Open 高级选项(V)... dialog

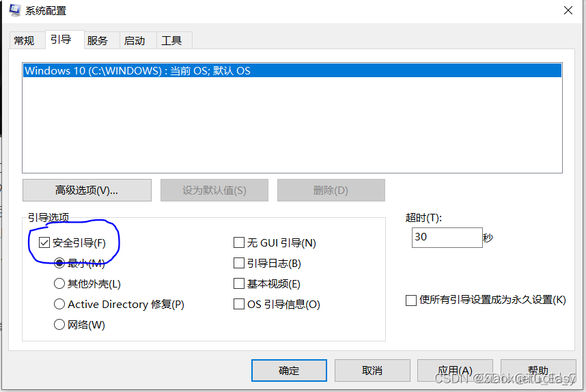(x=87, y=191)
